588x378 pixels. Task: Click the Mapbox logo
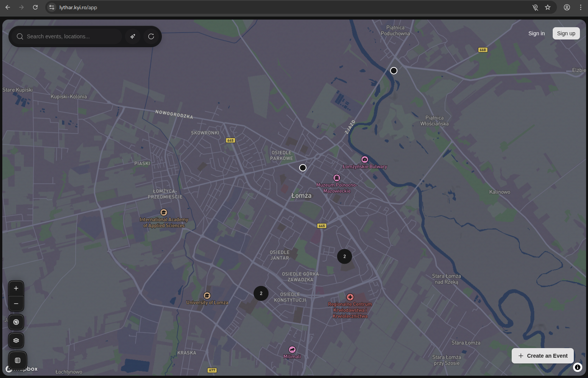22,369
